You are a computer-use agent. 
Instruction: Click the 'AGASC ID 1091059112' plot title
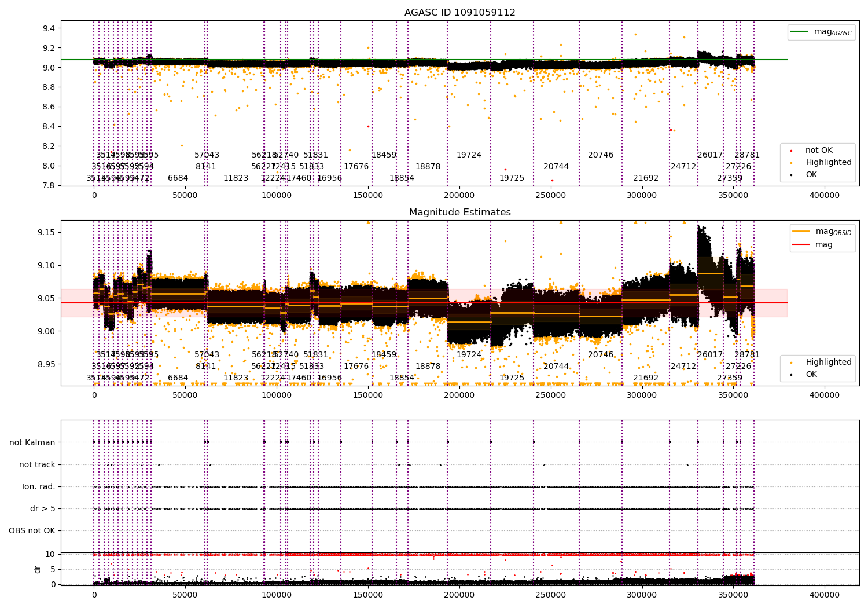pos(460,13)
